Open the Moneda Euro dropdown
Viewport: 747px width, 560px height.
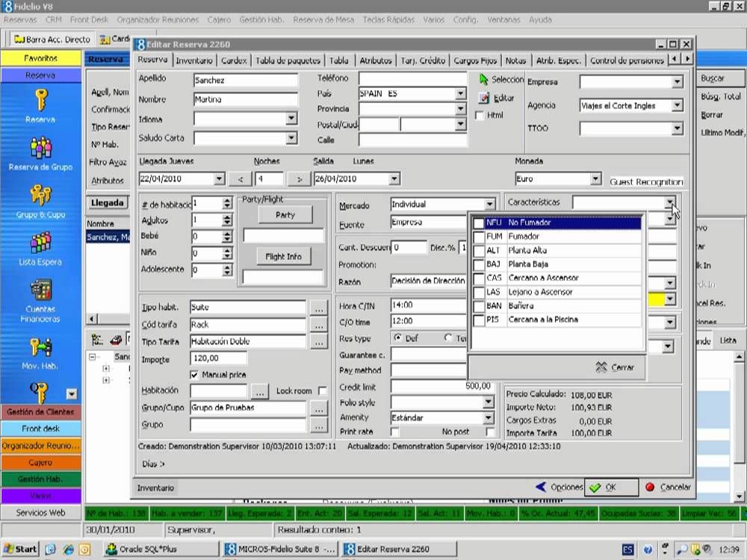coord(595,179)
